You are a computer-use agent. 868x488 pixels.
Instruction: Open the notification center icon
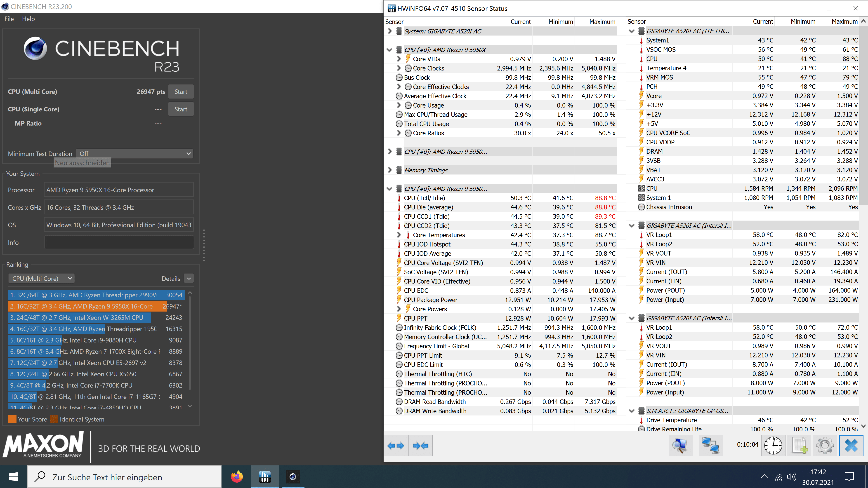click(x=849, y=476)
